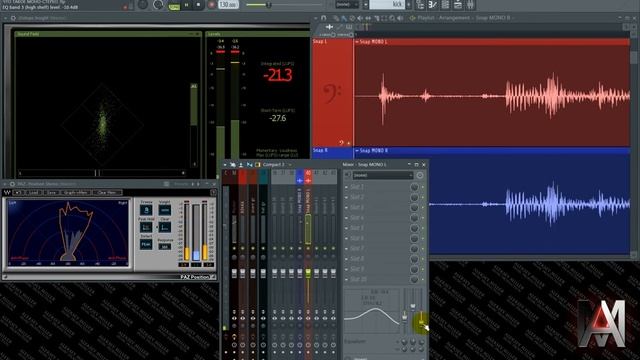Viewport: 640px width, 360px height.
Task: Click the red record button in the transport
Action: coord(211,5)
